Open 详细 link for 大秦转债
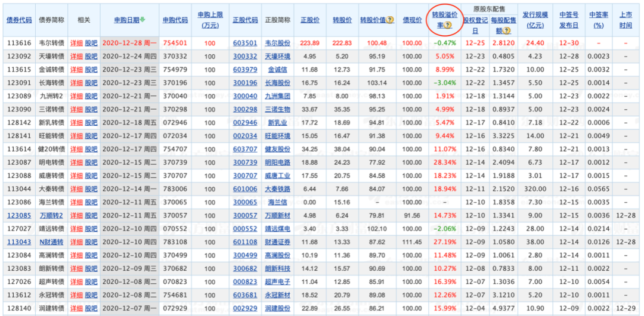The height and width of the screenshot is (316, 644). pyautogui.click(x=76, y=189)
